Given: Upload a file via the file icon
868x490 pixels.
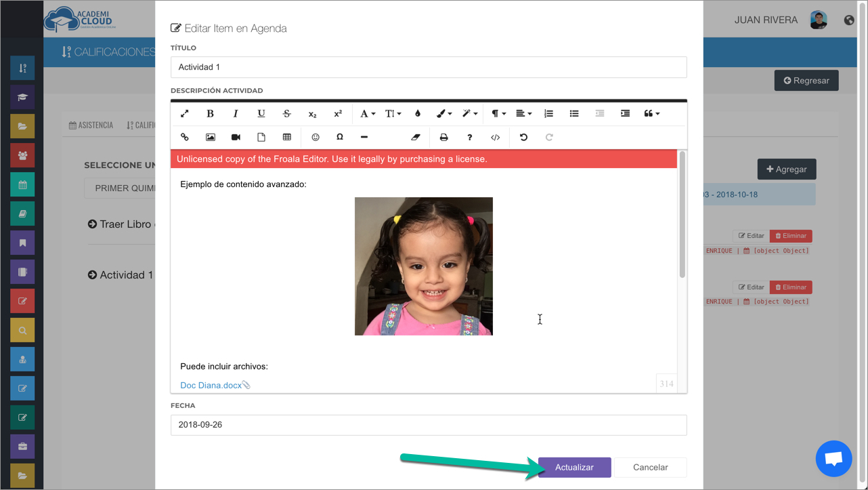Looking at the screenshot, I should click(261, 137).
